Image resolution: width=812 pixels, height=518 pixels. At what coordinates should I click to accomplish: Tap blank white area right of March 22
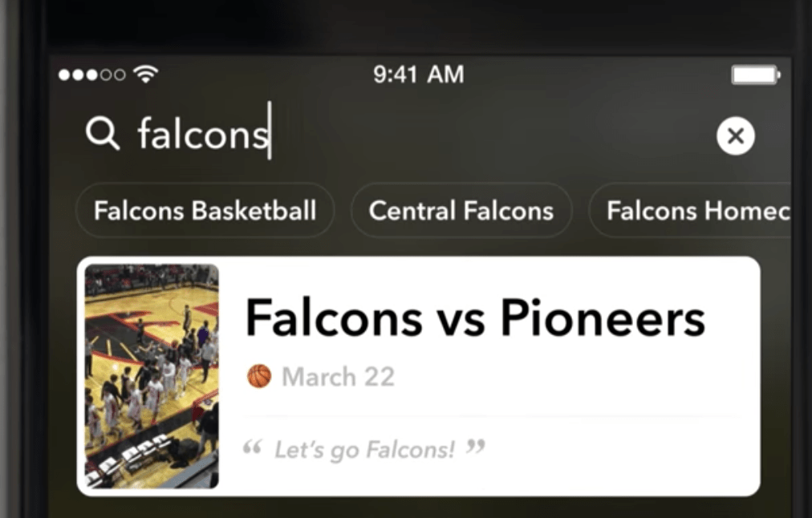(x=578, y=376)
